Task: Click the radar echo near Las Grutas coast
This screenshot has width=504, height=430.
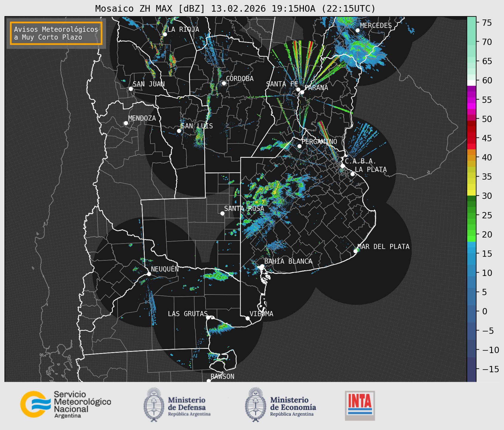Action: click(x=220, y=328)
